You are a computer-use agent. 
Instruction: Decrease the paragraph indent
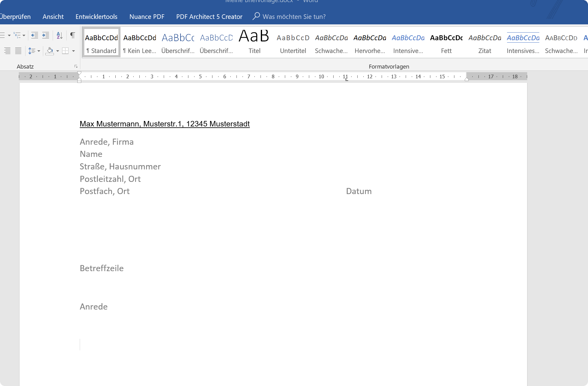coord(35,35)
